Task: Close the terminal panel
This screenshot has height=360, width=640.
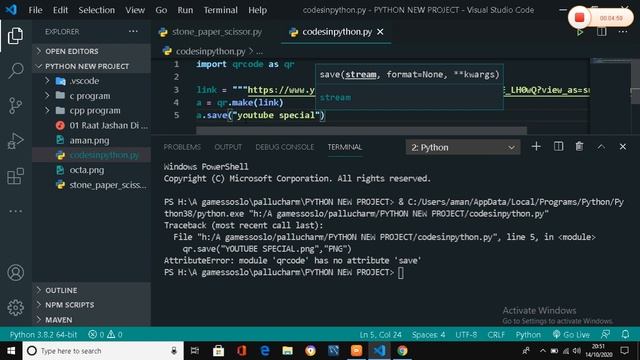Action: (x=622, y=147)
